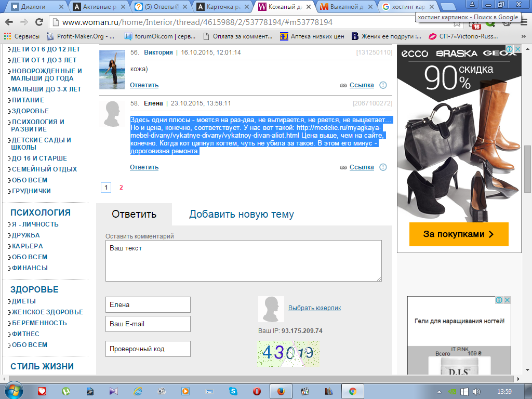Open uTorrent from taskbar
The height and width of the screenshot is (399, 532).
(x=66, y=392)
